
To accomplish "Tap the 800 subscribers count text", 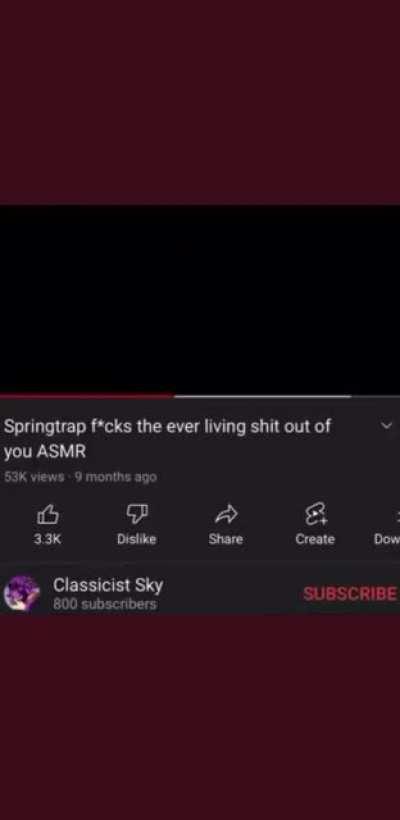I will 105,604.
